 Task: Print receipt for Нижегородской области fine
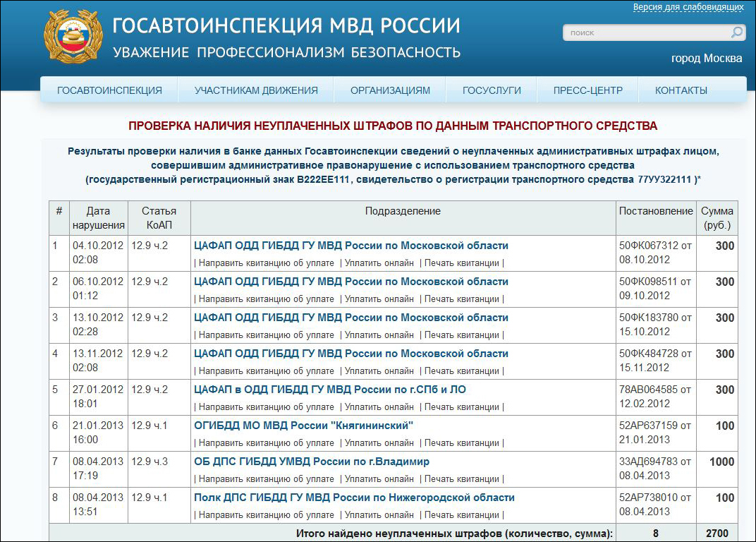(x=461, y=515)
